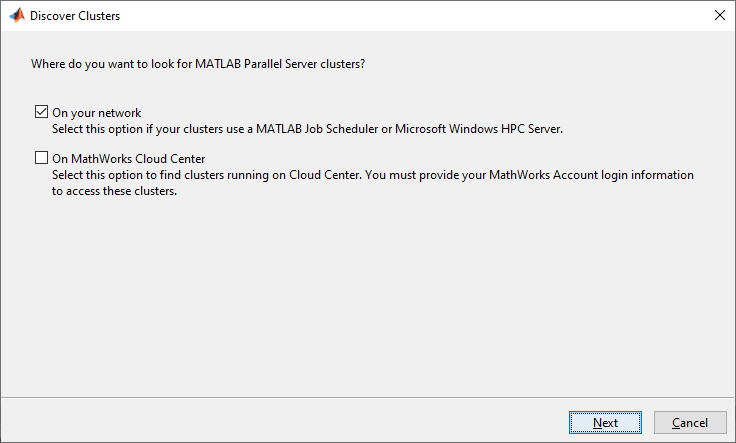Viewport: 736px width, 443px height.
Task: Uncheck the On your network checkbox
Action: (41, 113)
